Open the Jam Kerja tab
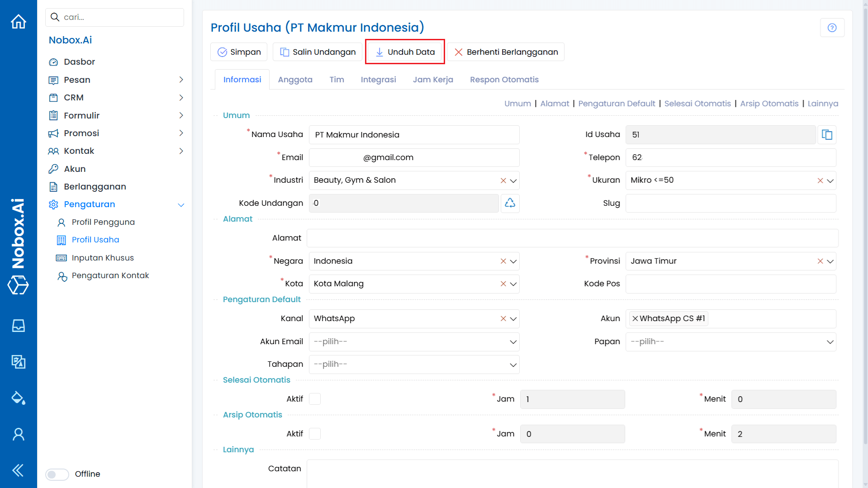This screenshot has height=488, width=868. [433, 79]
